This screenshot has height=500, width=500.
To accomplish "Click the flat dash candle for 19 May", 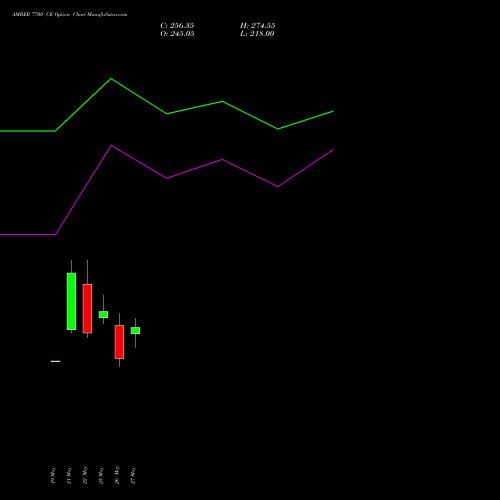I will tap(55, 361).
